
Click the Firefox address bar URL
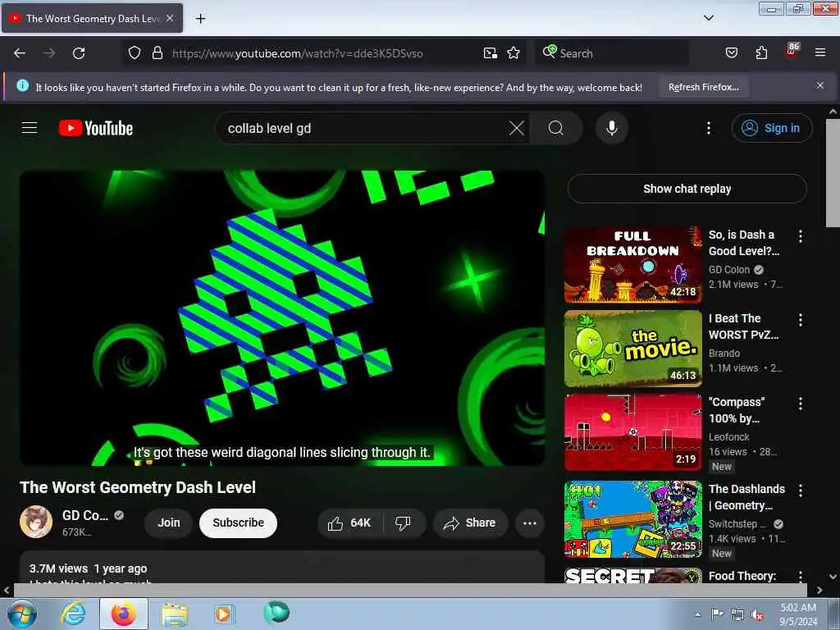click(x=297, y=53)
